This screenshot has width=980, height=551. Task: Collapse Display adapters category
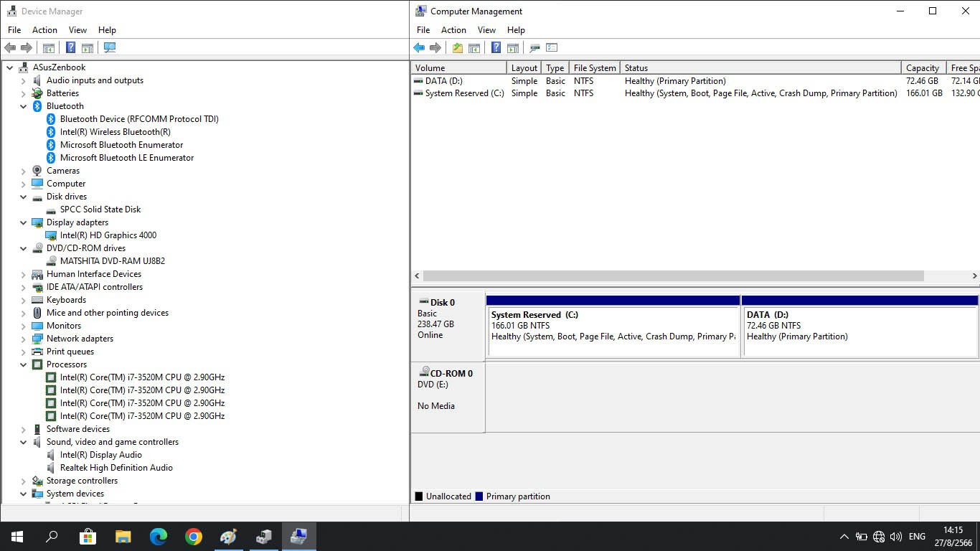23,222
